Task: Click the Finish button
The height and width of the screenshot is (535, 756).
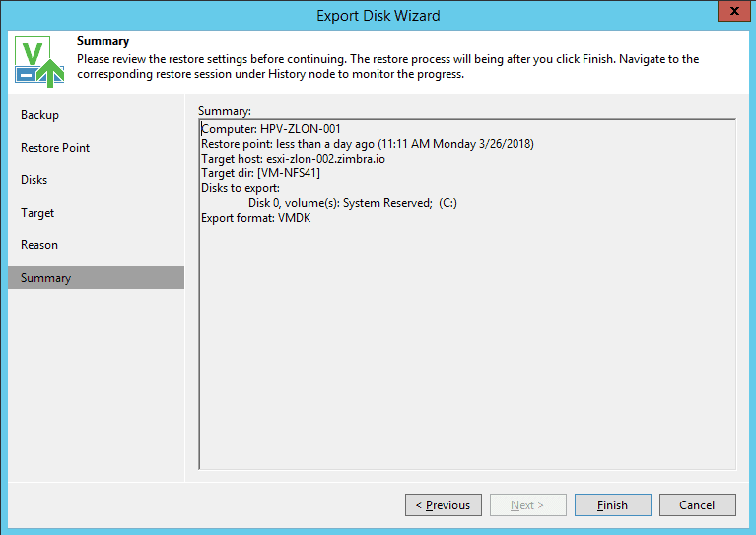Action: [612, 504]
